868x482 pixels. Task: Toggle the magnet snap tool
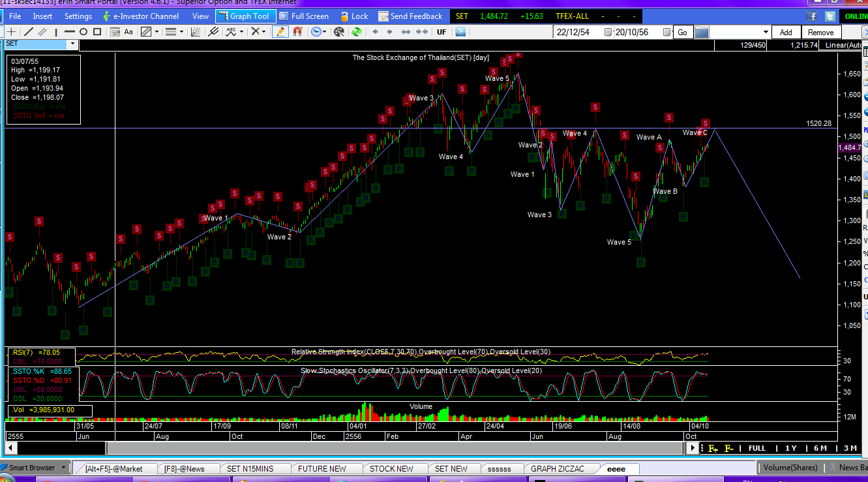pyautogui.click(x=298, y=32)
